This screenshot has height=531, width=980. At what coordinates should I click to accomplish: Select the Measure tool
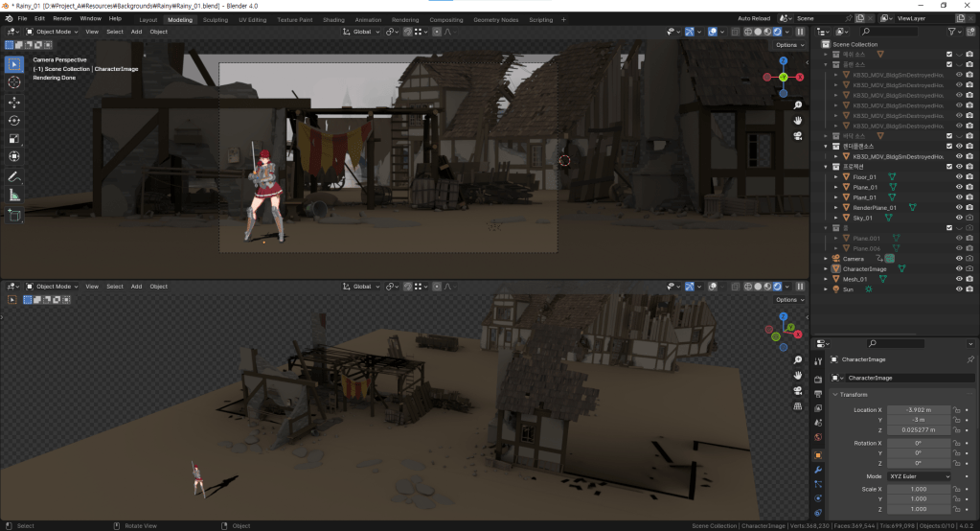click(x=14, y=196)
